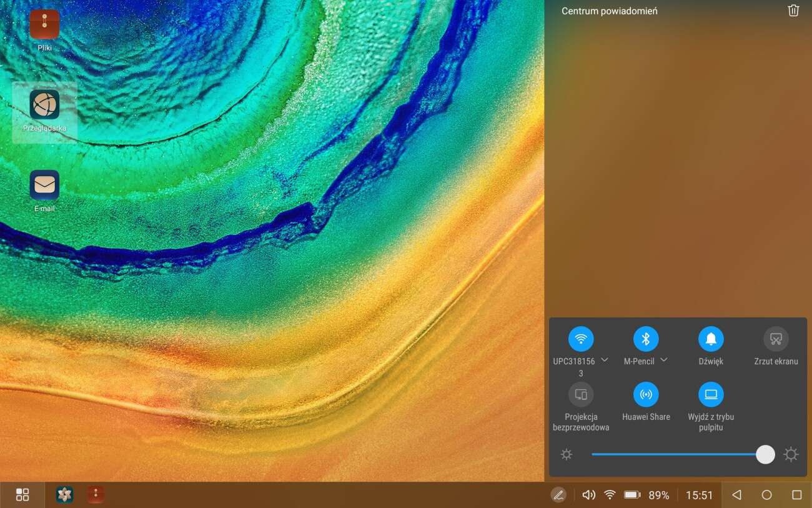Image resolution: width=812 pixels, height=508 pixels.
Task: Open the recent apps square button
Action: point(796,494)
